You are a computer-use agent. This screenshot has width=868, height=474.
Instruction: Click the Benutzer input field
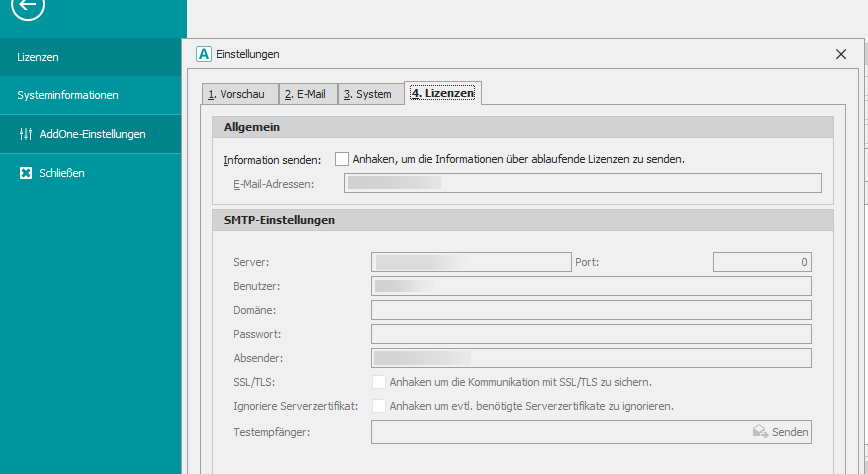click(x=591, y=286)
